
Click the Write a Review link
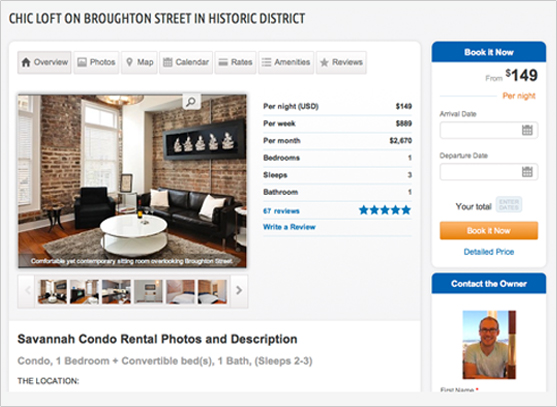(x=289, y=227)
